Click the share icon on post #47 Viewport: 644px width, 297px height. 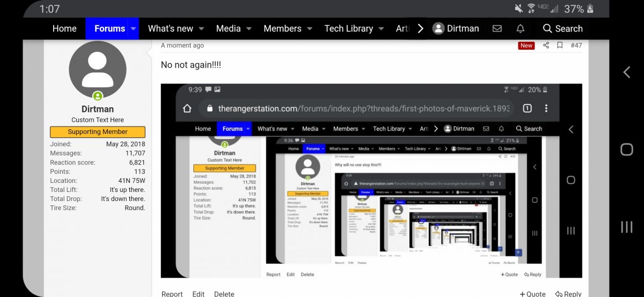(x=546, y=46)
